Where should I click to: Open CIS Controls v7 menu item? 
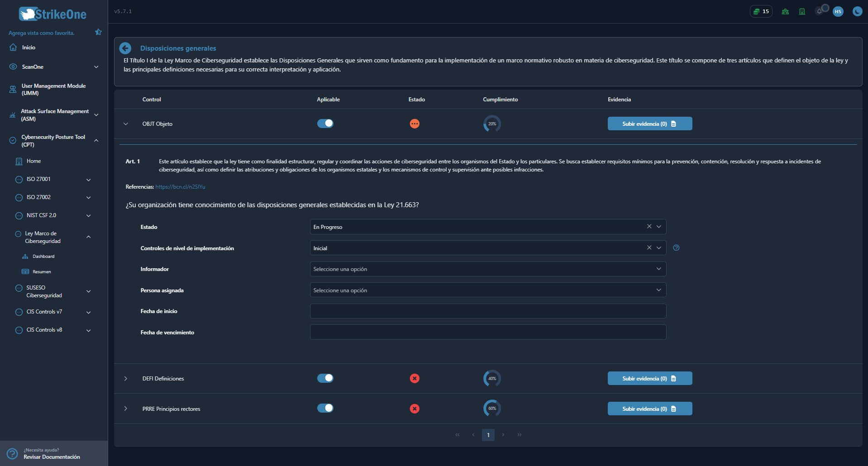[x=44, y=312]
